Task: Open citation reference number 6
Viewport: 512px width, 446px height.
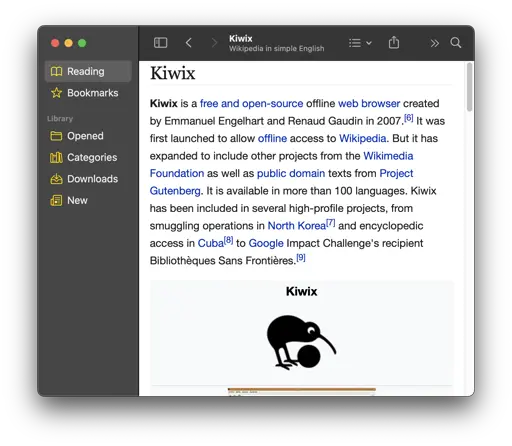Action: pyautogui.click(x=408, y=118)
